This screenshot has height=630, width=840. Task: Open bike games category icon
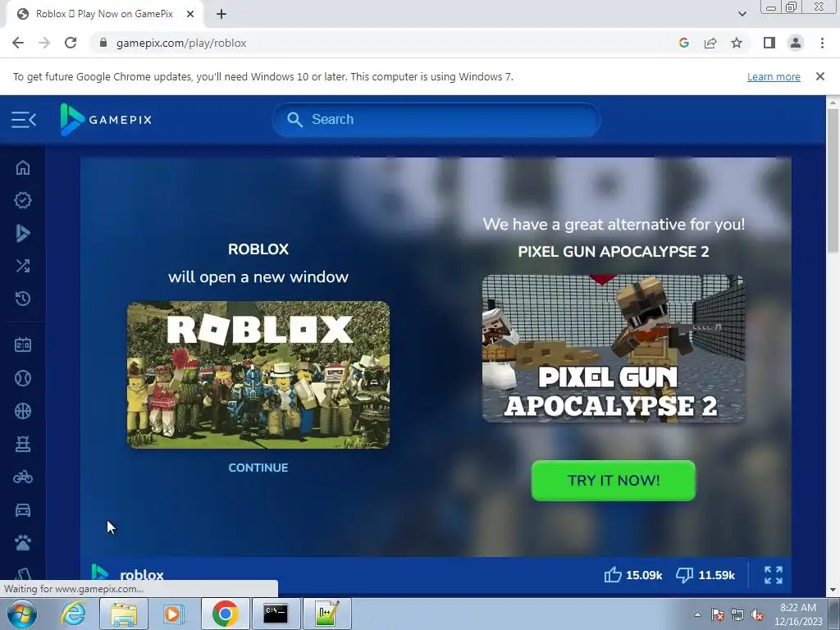coord(22,477)
